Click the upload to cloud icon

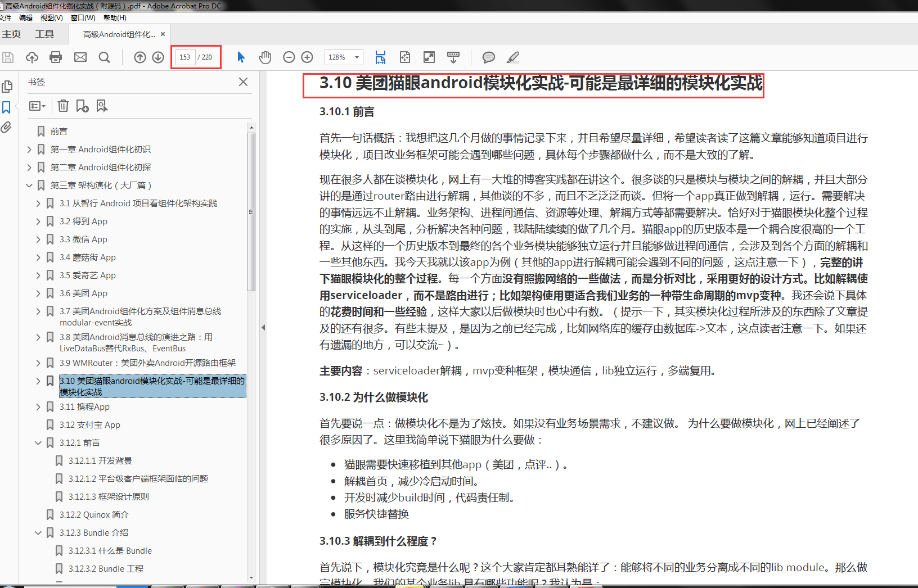point(32,57)
